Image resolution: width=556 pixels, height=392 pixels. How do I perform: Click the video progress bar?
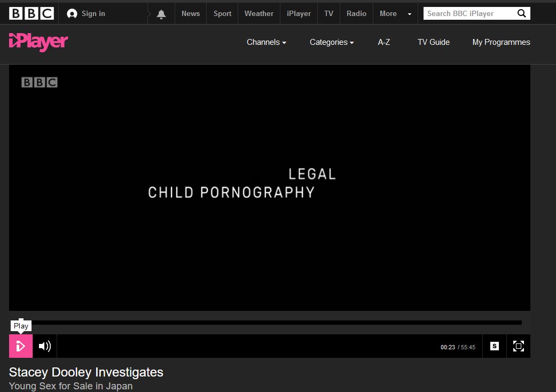point(270,323)
